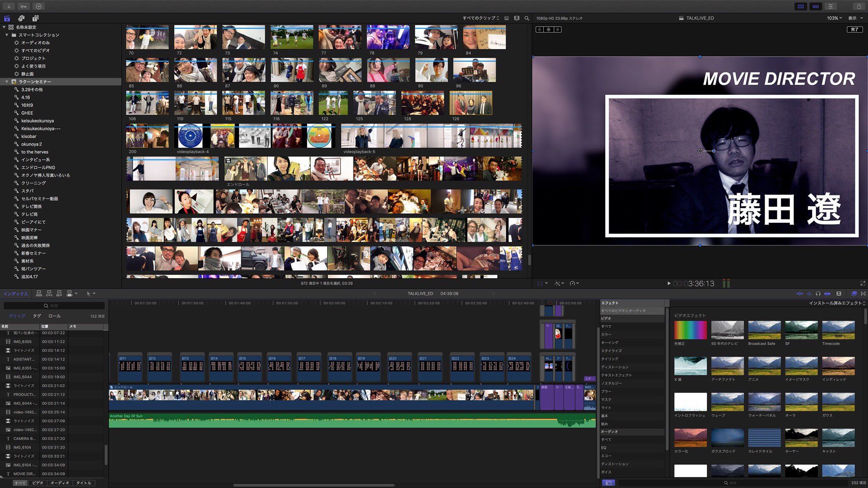Click the overwrite clip edit icon
The image size is (868, 488).
70,293
